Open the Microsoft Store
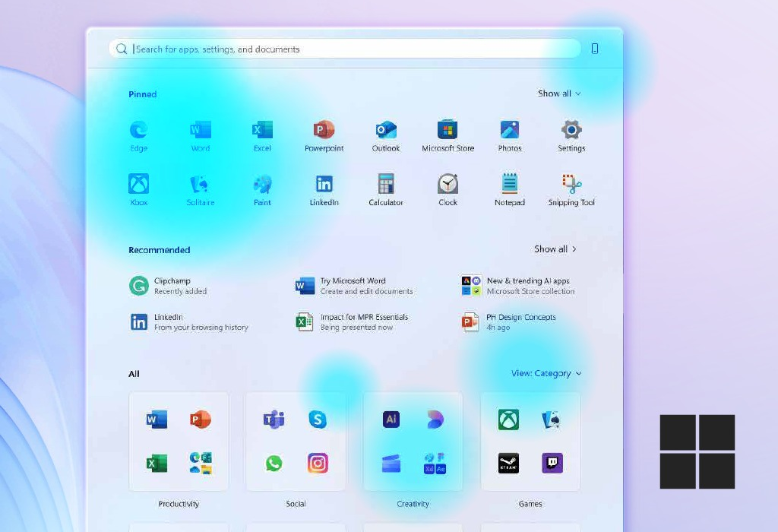The width and height of the screenshot is (778, 532). (448, 130)
